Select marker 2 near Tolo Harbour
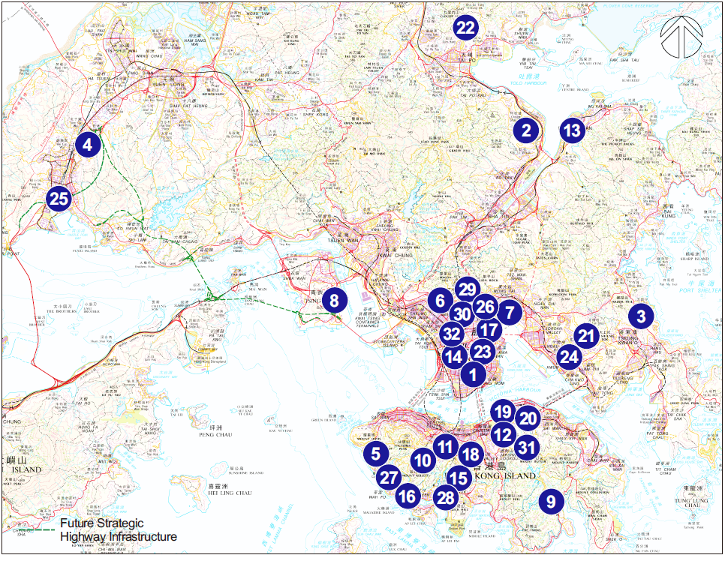728x561 pixels. click(x=526, y=130)
